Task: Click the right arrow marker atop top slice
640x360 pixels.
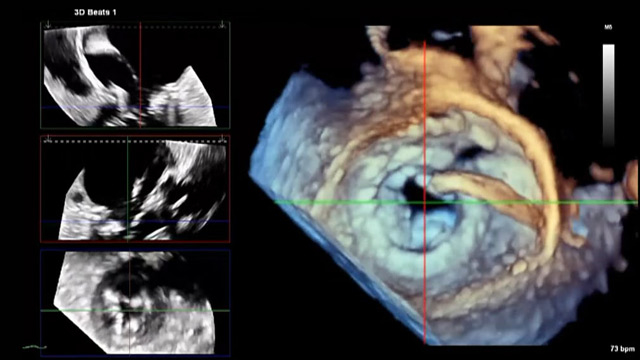Action: point(222,25)
